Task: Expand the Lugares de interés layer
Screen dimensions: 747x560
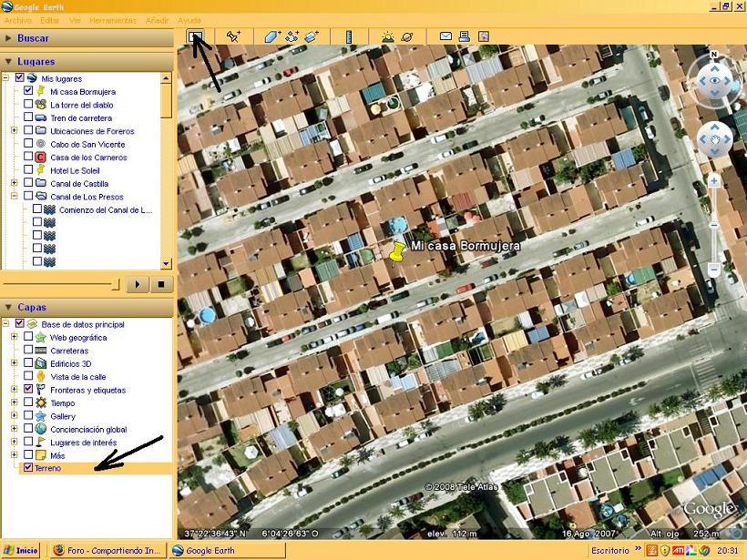Action: pyautogui.click(x=15, y=442)
